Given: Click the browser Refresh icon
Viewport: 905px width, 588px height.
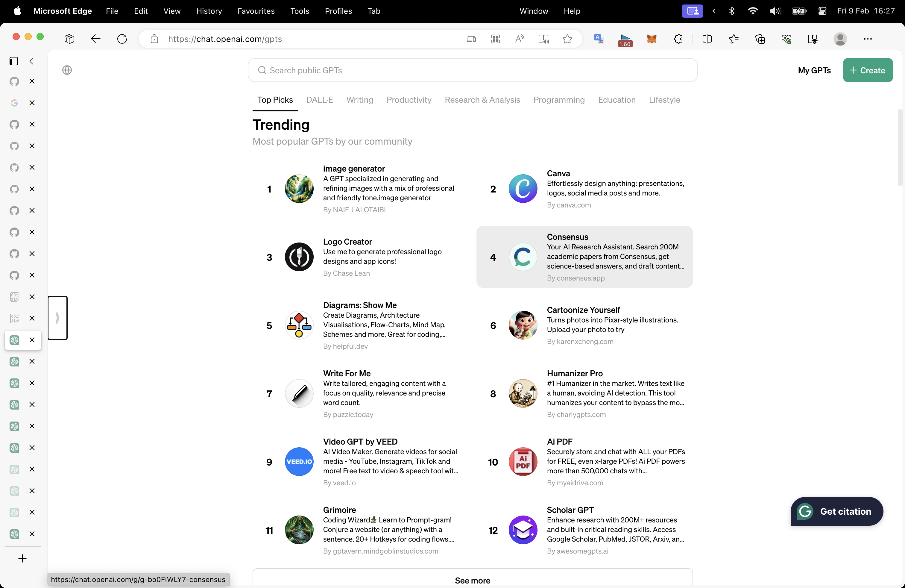Looking at the screenshot, I should 122,39.
